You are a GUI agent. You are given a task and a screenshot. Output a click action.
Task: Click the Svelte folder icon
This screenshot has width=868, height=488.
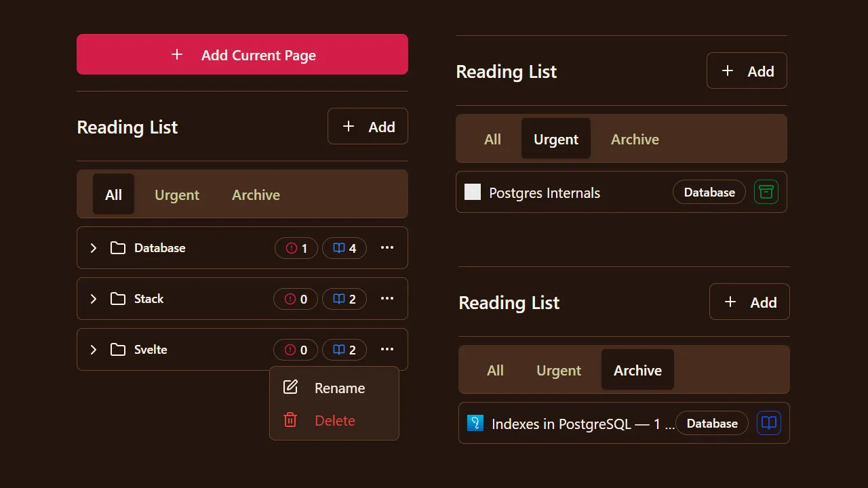118,350
